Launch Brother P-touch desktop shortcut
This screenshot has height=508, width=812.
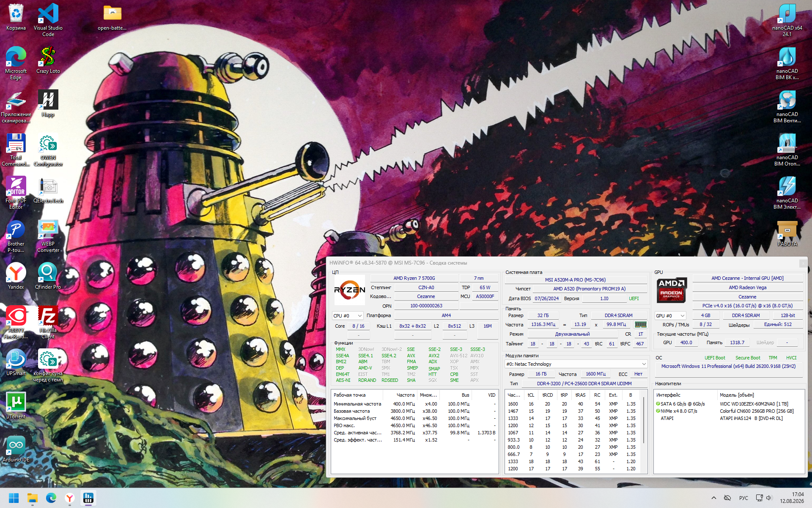[x=16, y=235]
